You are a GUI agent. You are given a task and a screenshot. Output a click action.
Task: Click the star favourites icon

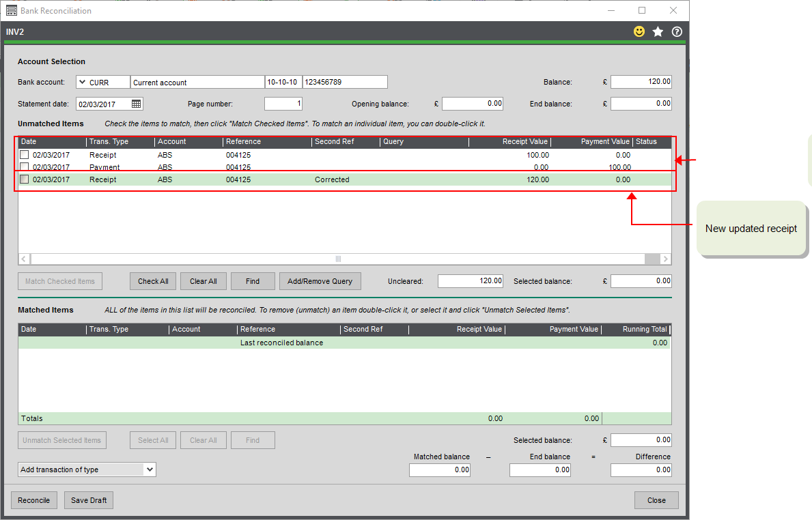click(658, 31)
